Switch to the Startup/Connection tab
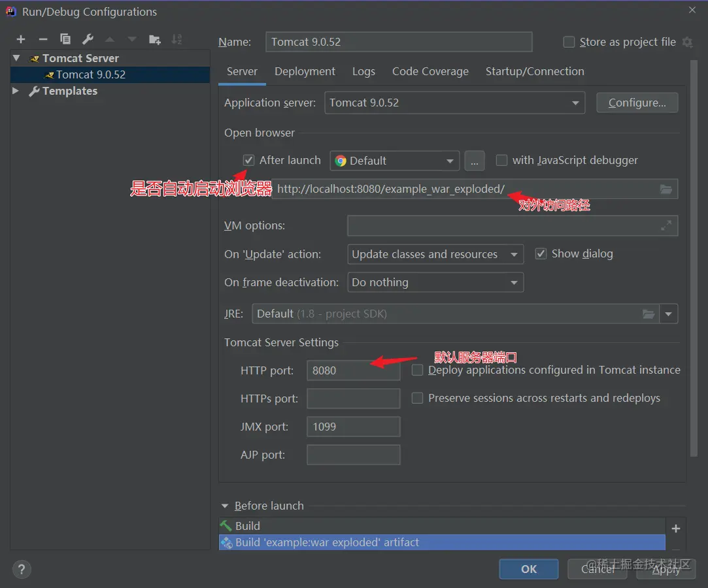The width and height of the screenshot is (708, 588). pyautogui.click(x=535, y=71)
